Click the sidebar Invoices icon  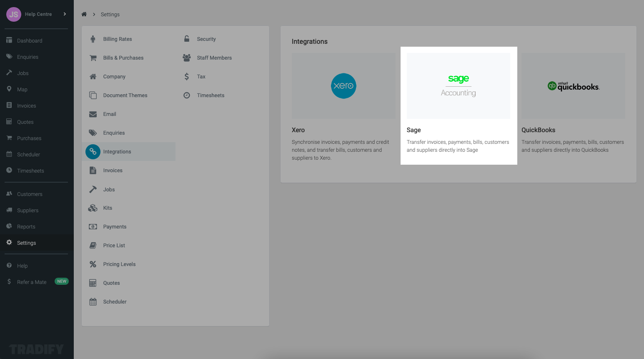[x=9, y=105]
